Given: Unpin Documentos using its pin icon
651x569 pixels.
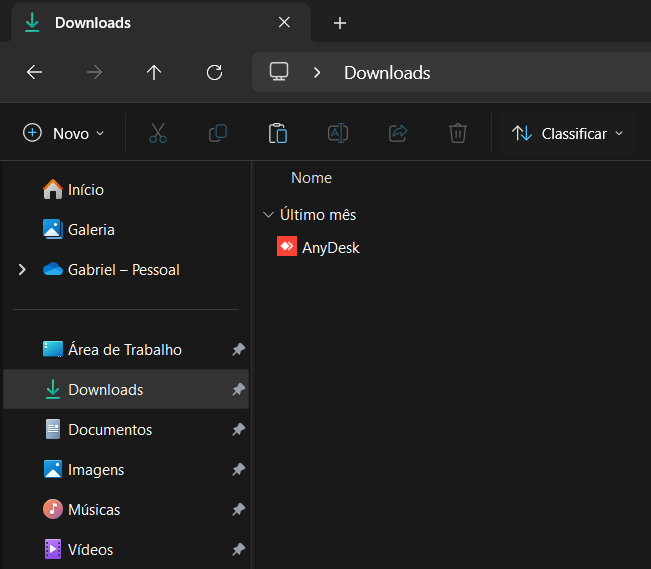Looking at the screenshot, I should click(x=238, y=430).
